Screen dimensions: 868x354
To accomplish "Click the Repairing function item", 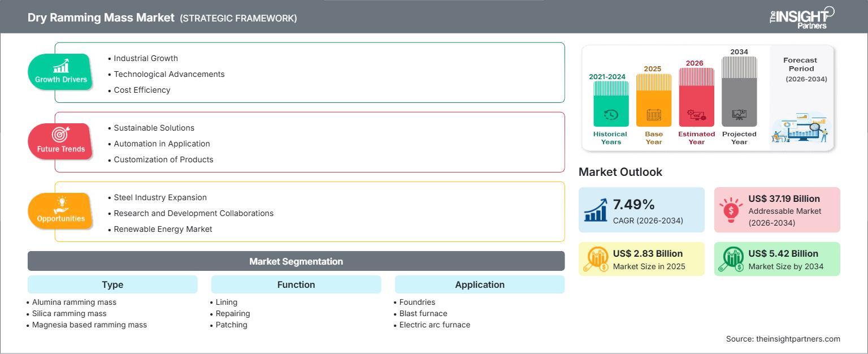I will [233, 313].
